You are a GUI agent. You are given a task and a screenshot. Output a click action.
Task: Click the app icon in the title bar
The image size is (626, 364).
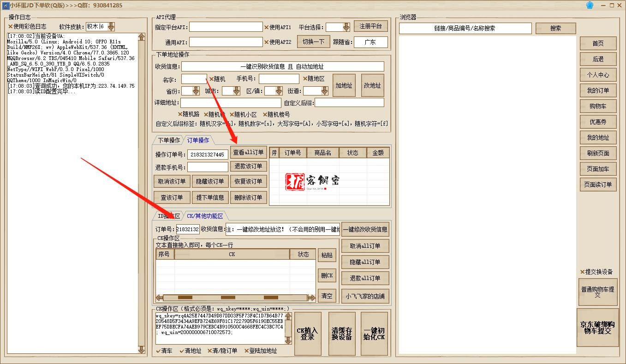5,5
